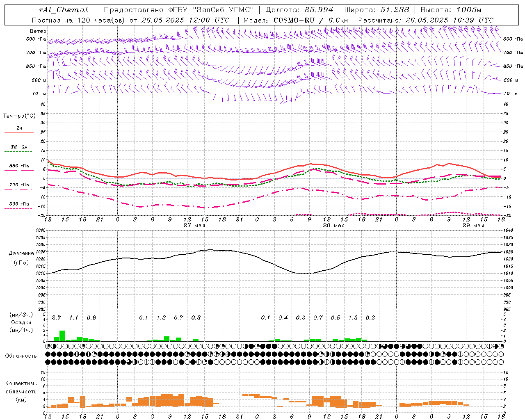The image size is (525, 420).
Task: Click the red solid line sample under 2м
Action: (19, 133)
